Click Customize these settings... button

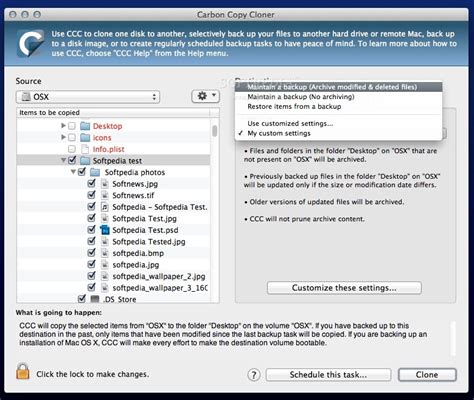pos(344,288)
